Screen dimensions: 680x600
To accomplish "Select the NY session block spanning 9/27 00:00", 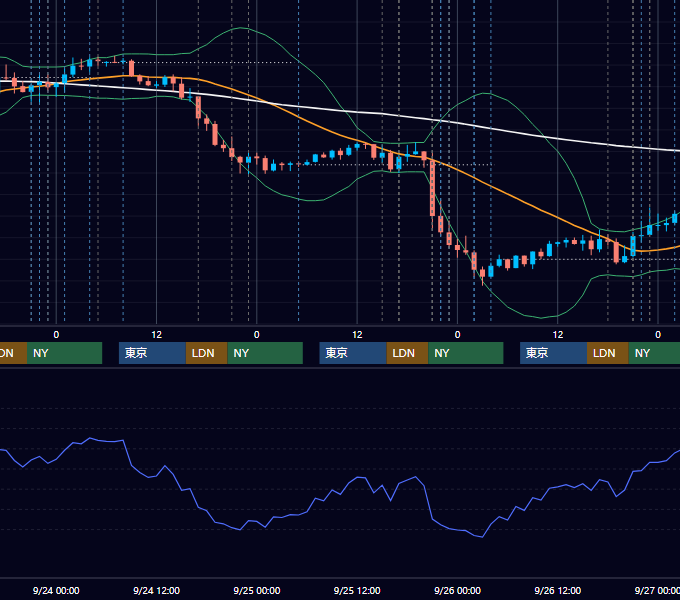I will [x=654, y=353].
